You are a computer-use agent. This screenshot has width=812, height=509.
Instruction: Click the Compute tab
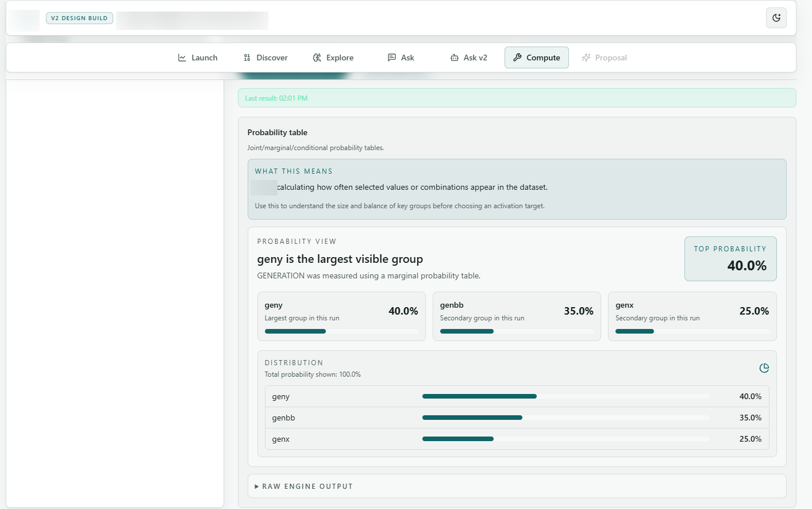click(537, 58)
